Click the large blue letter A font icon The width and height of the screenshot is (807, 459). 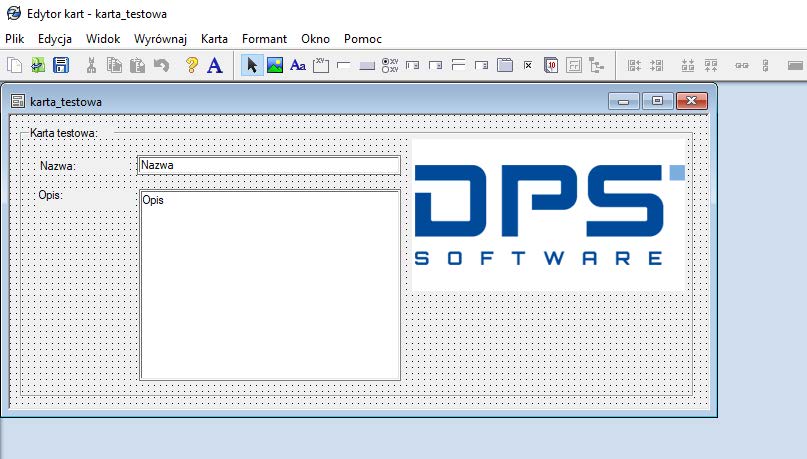(x=215, y=65)
